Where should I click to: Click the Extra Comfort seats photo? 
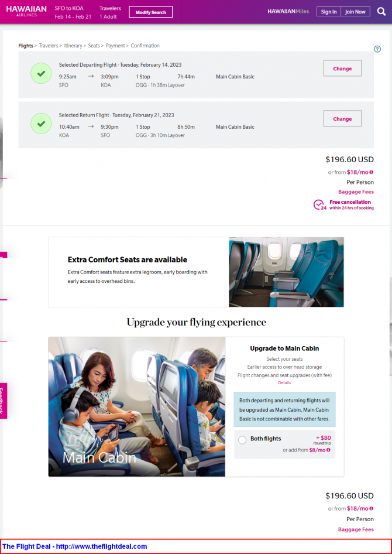pos(286,272)
